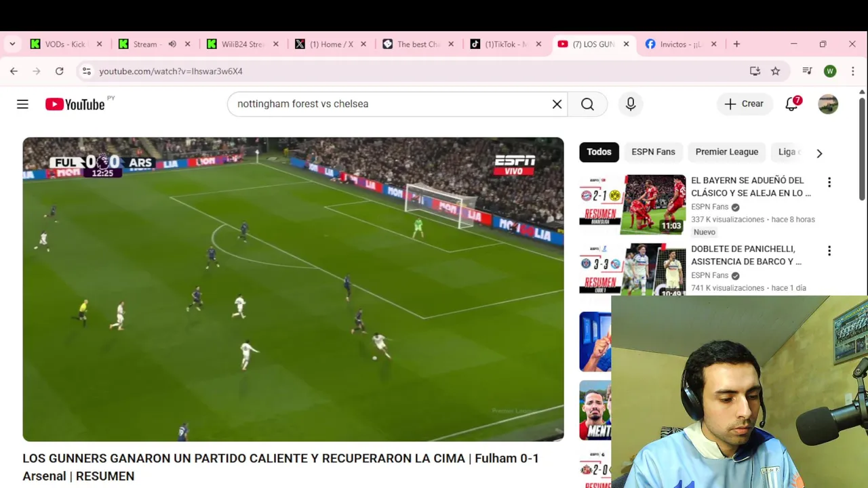Open the options menu for the Bayern video

coord(829,182)
